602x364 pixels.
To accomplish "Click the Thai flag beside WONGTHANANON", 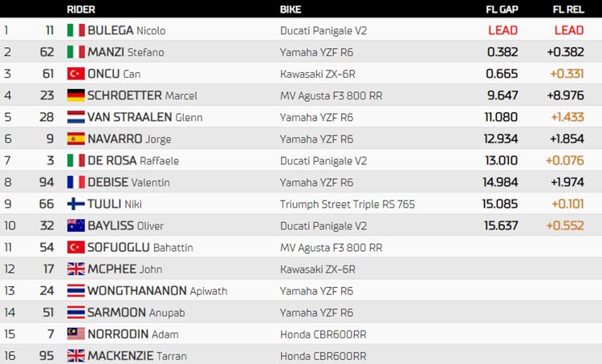I will click(x=76, y=290).
